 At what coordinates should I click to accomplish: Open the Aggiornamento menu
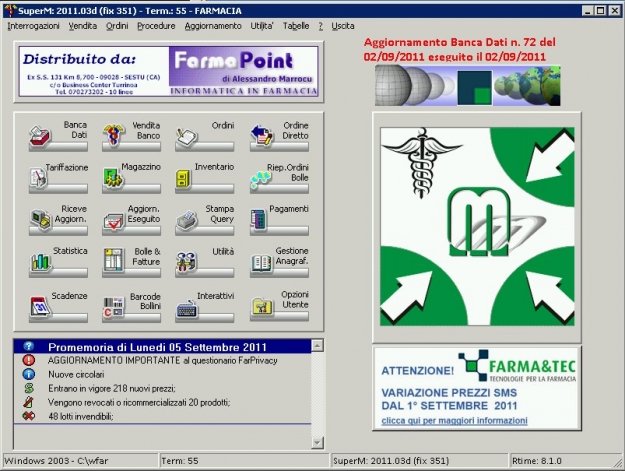tap(213, 26)
